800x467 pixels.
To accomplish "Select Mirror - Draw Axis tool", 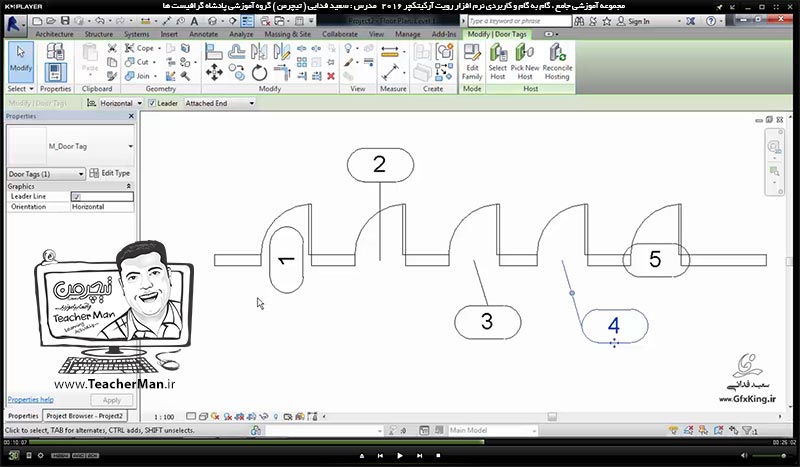I will pos(282,52).
